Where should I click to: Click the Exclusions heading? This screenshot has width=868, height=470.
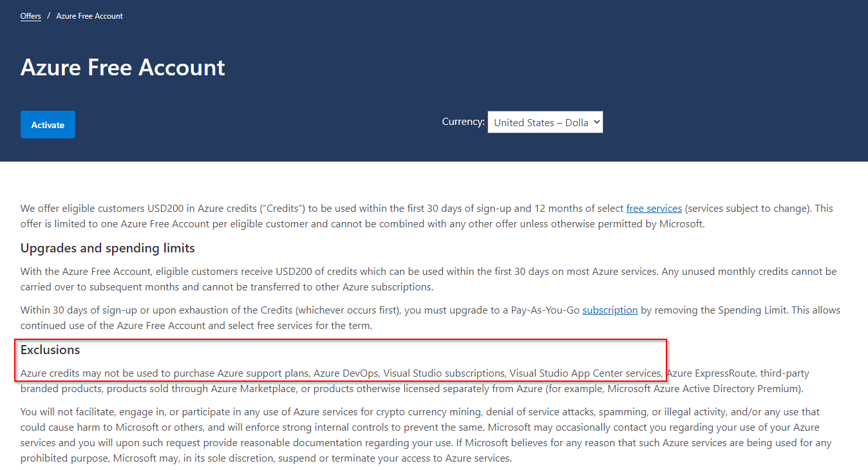50,350
